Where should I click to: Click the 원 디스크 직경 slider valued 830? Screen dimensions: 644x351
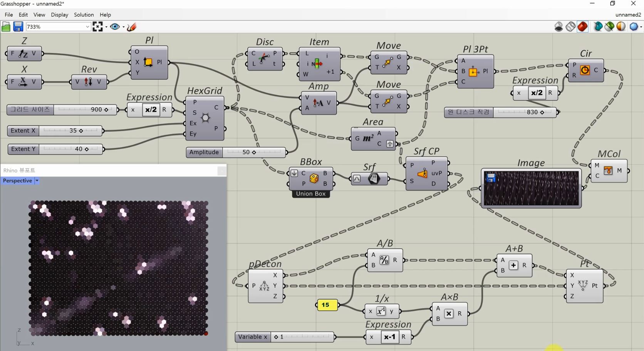(501, 112)
